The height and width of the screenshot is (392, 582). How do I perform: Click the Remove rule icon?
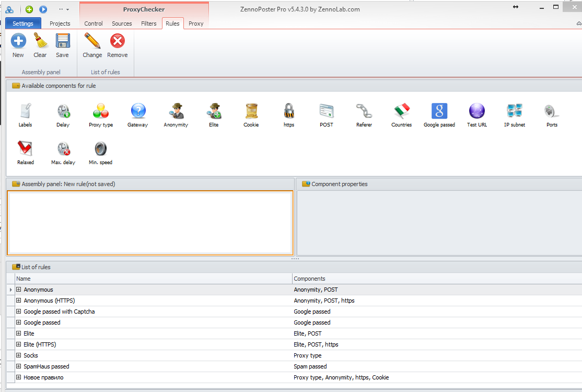[118, 45]
